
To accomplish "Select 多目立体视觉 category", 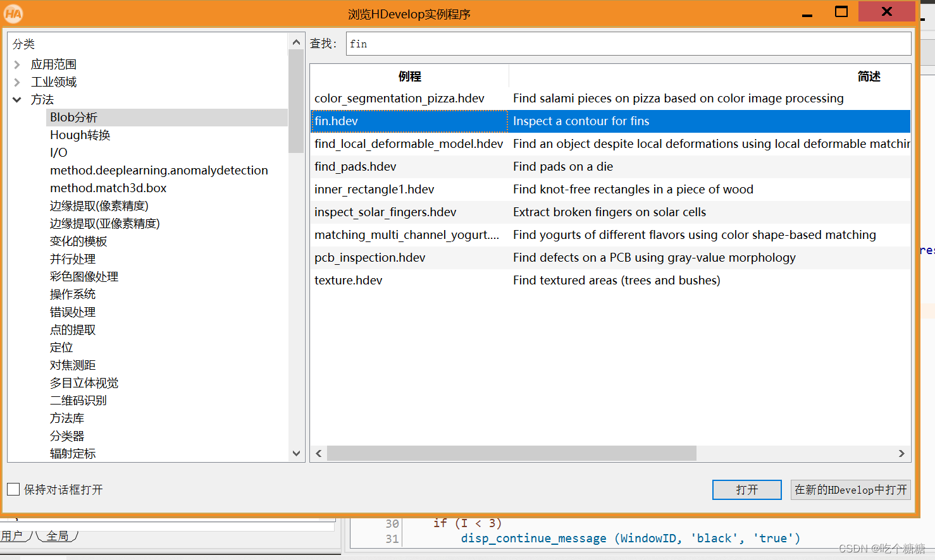I will coord(84,383).
